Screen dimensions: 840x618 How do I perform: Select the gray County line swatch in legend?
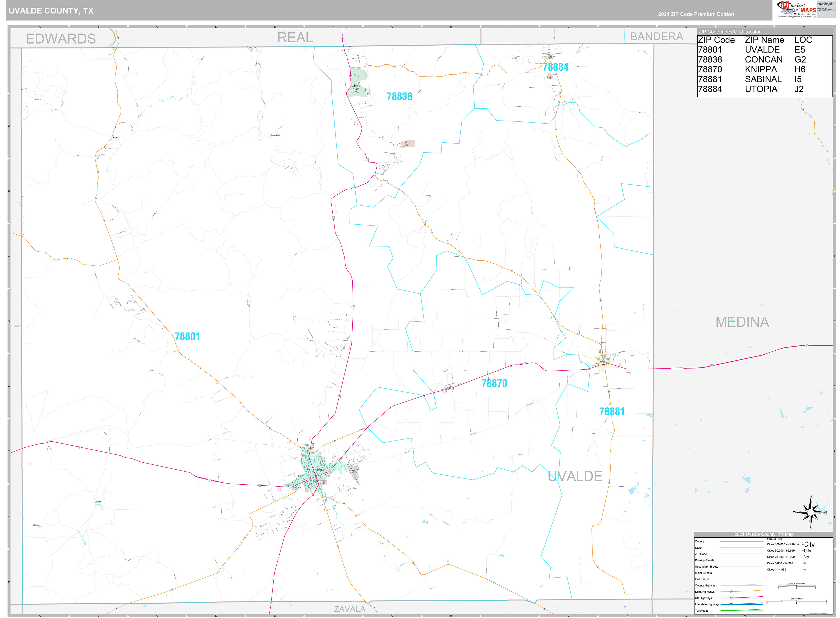pyautogui.click(x=742, y=541)
